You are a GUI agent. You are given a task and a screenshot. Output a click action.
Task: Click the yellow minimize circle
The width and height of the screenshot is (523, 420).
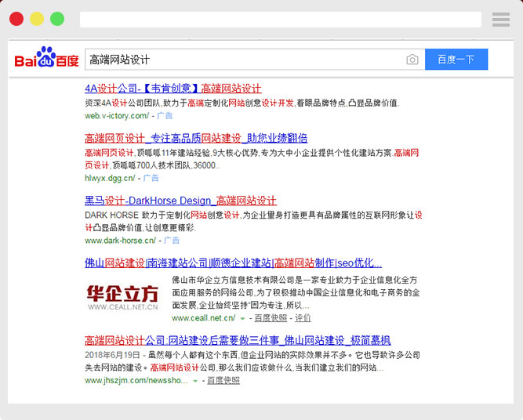point(37,19)
